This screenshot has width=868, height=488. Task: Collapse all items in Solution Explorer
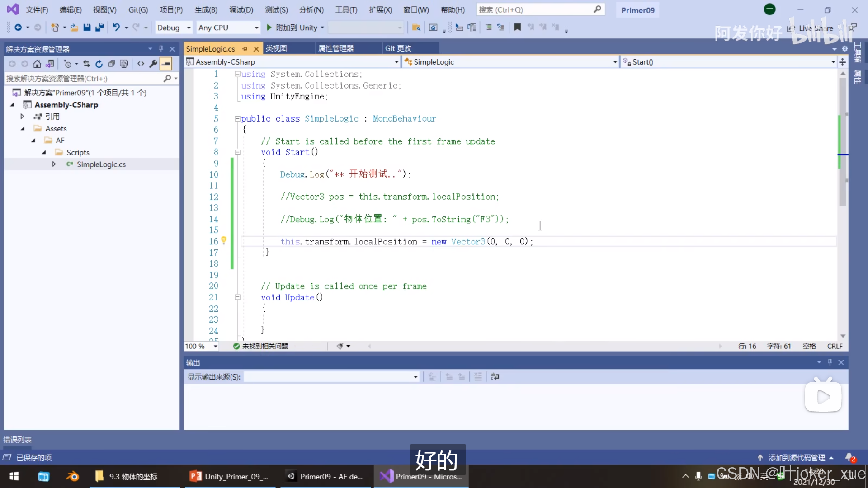pyautogui.click(x=112, y=64)
